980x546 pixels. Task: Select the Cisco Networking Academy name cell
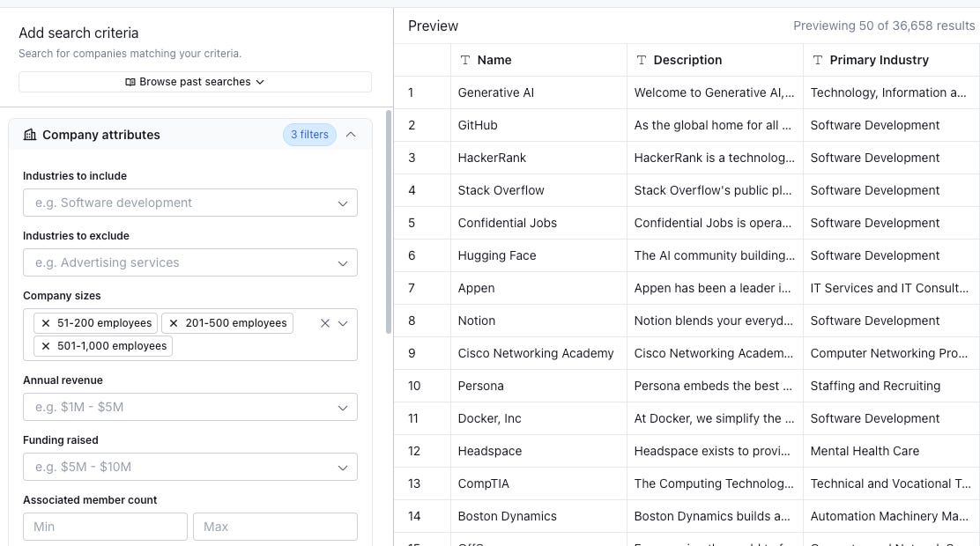538,353
